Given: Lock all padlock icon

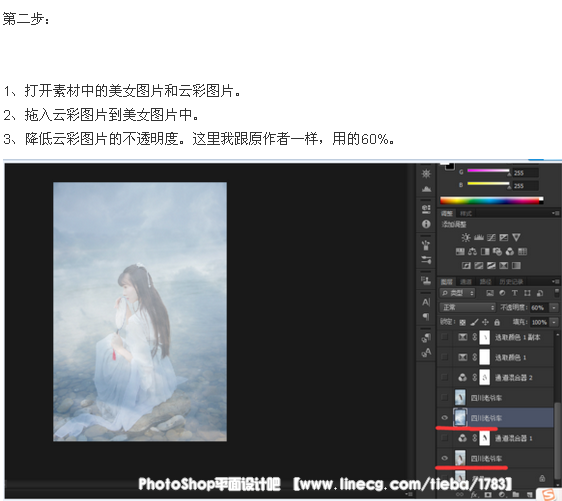Looking at the screenshot, I should [x=497, y=322].
